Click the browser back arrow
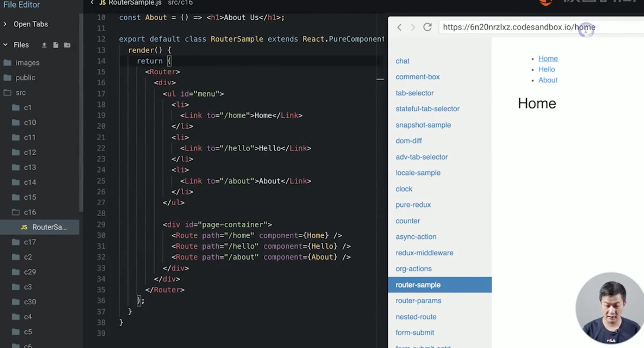This screenshot has height=348, width=644. coord(399,27)
